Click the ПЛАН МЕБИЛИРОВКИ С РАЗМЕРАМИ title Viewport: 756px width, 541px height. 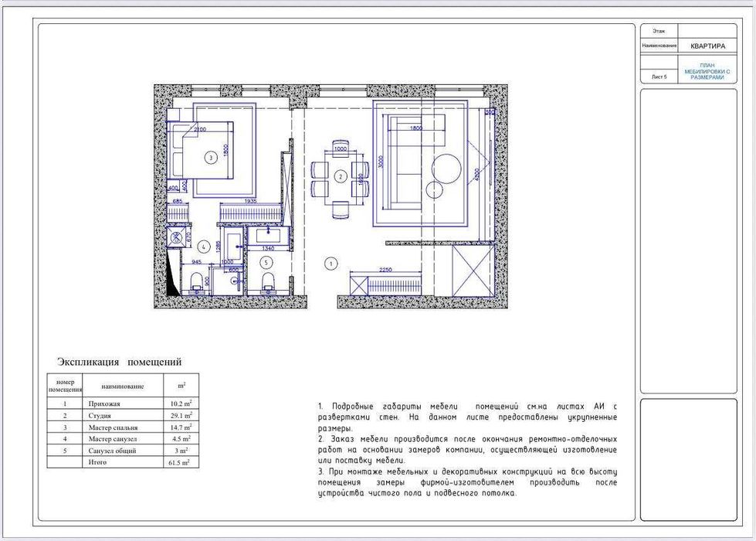click(x=707, y=71)
